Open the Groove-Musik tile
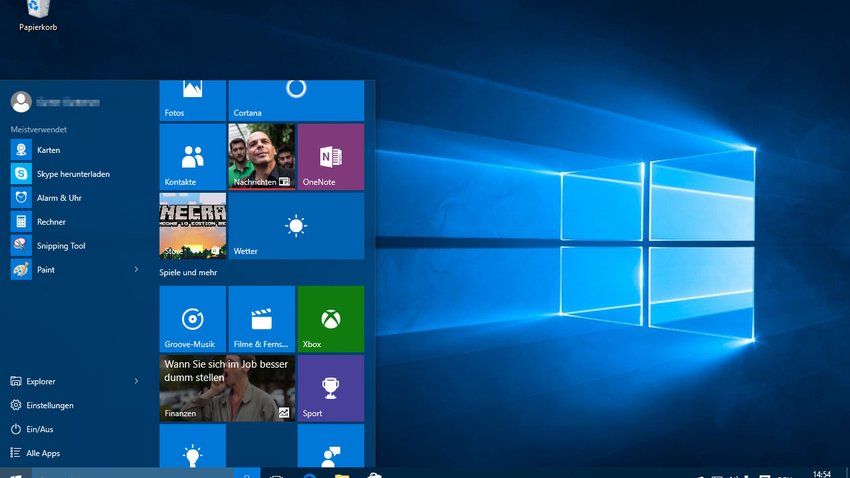The width and height of the screenshot is (850, 478). pos(192,319)
